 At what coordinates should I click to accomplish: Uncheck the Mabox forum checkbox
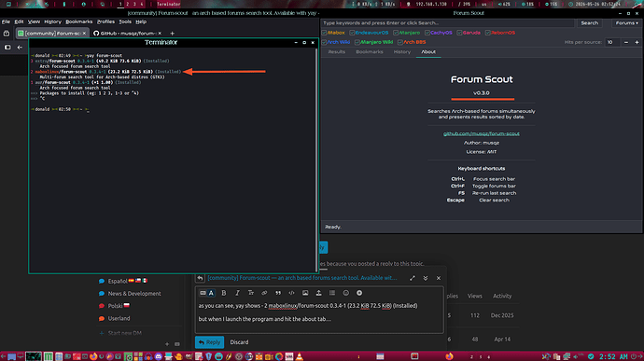pos(324,33)
